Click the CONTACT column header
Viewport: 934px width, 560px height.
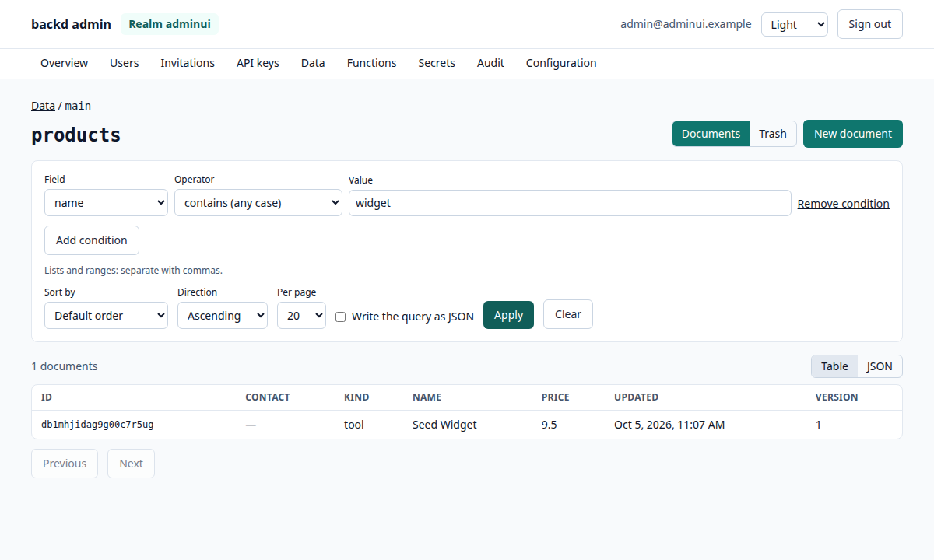pos(268,397)
